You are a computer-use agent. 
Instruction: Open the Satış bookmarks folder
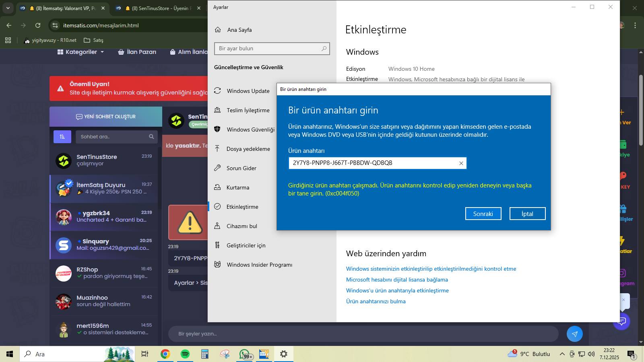(93, 40)
